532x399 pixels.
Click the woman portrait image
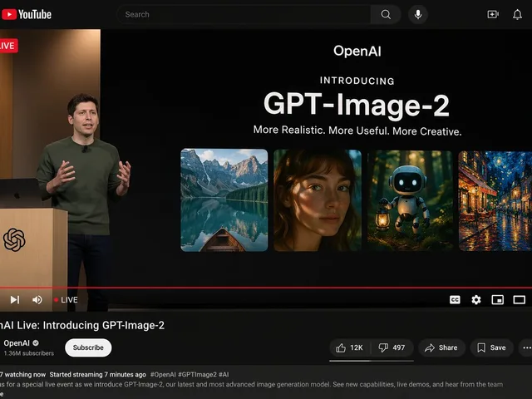point(318,200)
